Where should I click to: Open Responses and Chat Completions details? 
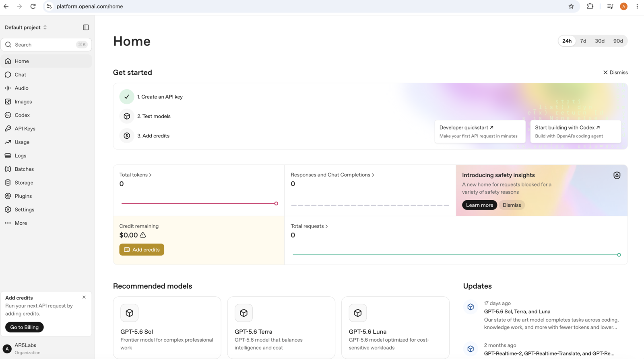332,175
